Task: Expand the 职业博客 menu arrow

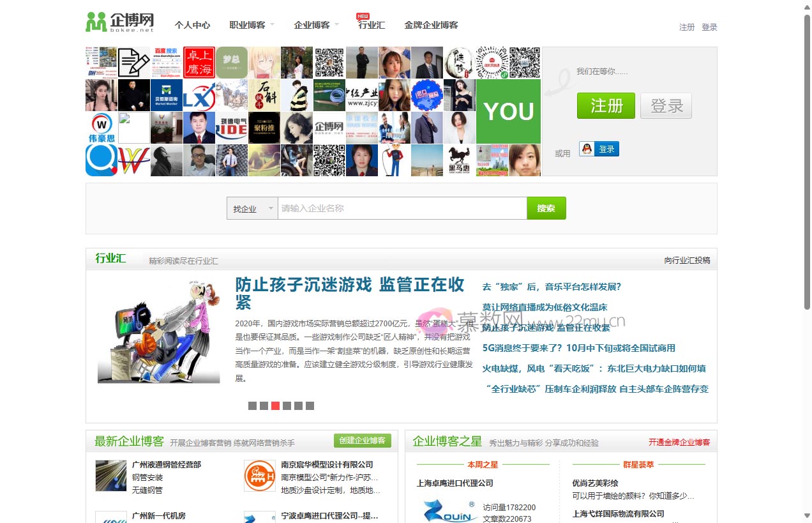Action: coord(272,25)
